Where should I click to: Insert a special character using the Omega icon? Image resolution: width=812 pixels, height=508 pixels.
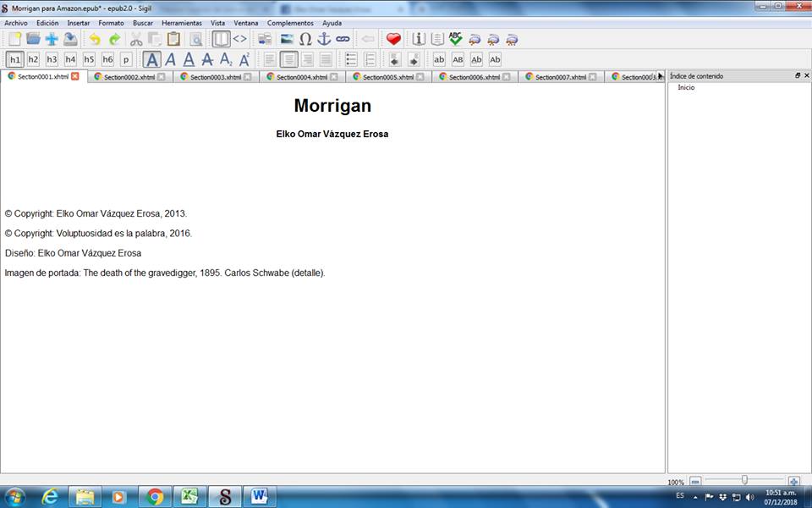point(305,39)
